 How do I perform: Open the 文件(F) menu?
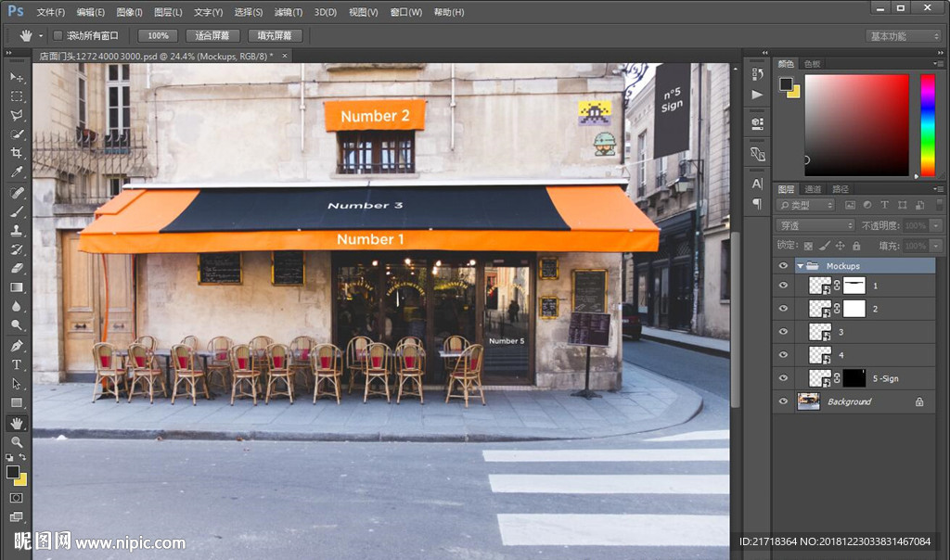coord(51,12)
